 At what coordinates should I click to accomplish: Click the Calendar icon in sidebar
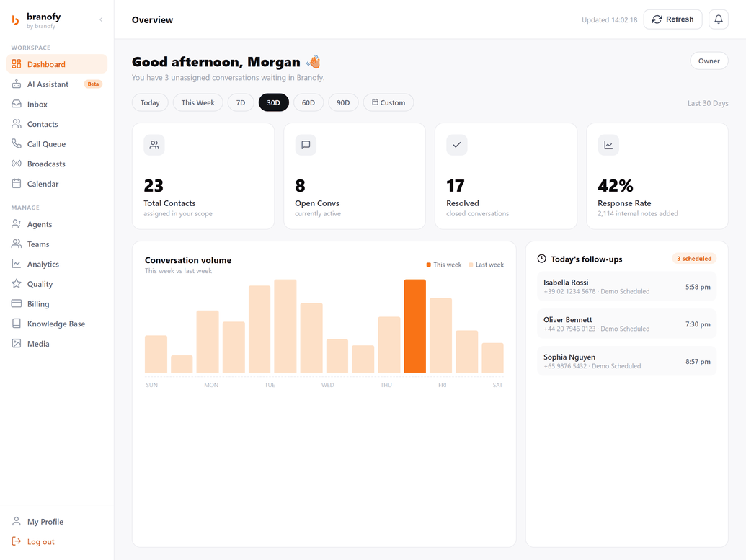coord(17,184)
